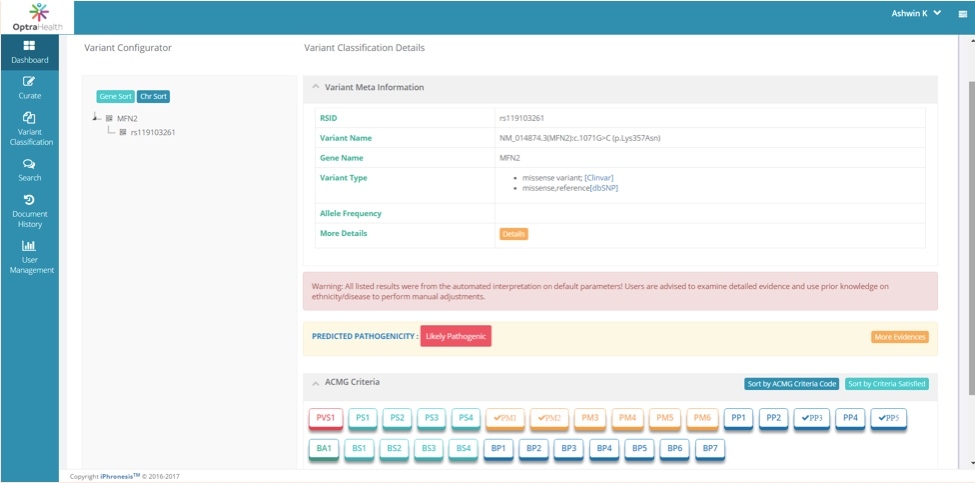The height and width of the screenshot is (483, 975).
Task: Open the Dashboard sidebar icon
Action: [29, 46]
